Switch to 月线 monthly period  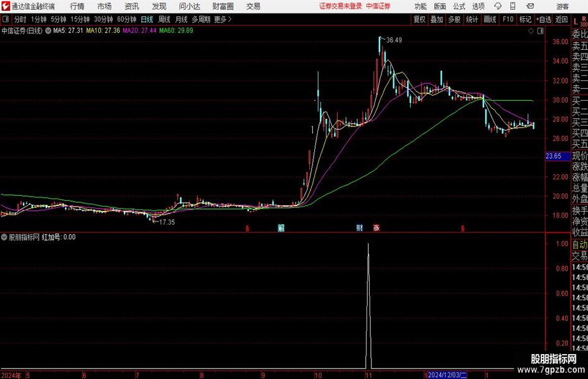click(181, 19)
